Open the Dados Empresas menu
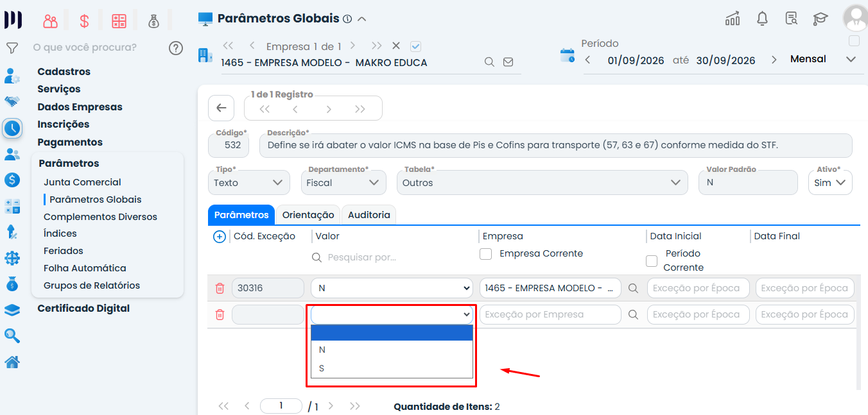The width and height of the screenshot is (868, 415). pos(80,107)
